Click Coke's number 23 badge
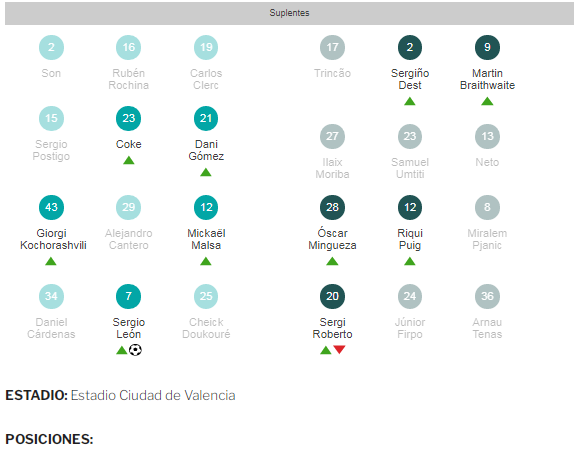The height and width of the screenshot is (455, 579). (x=129, y=118)
